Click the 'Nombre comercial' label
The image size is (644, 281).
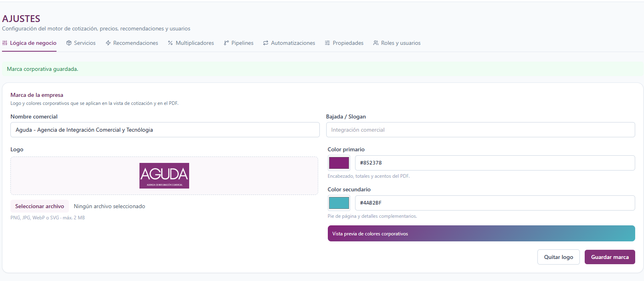34,116
